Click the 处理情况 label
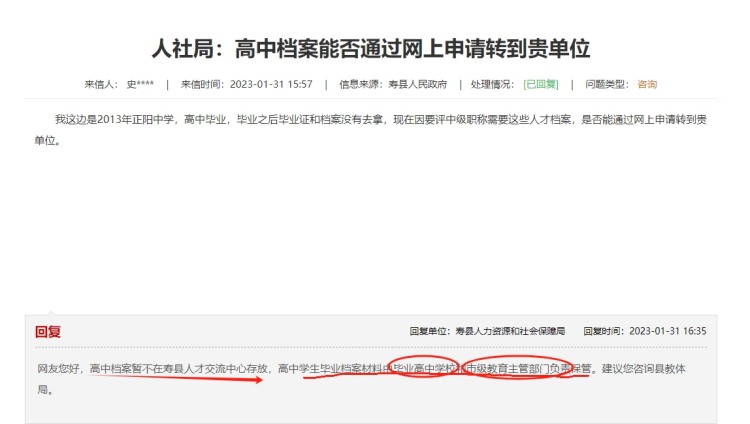 (492, 84)
